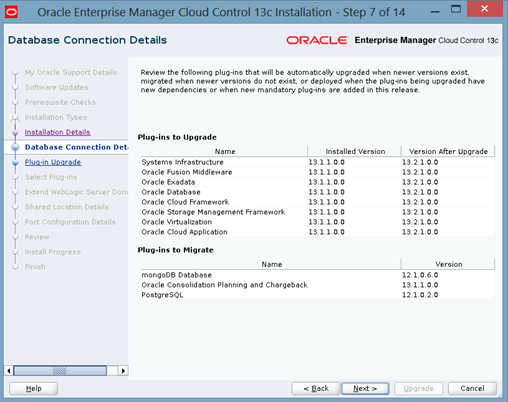508x402 pixels.
Task: Click the My Oracle Support Details step
Action: tap(71, 72)
